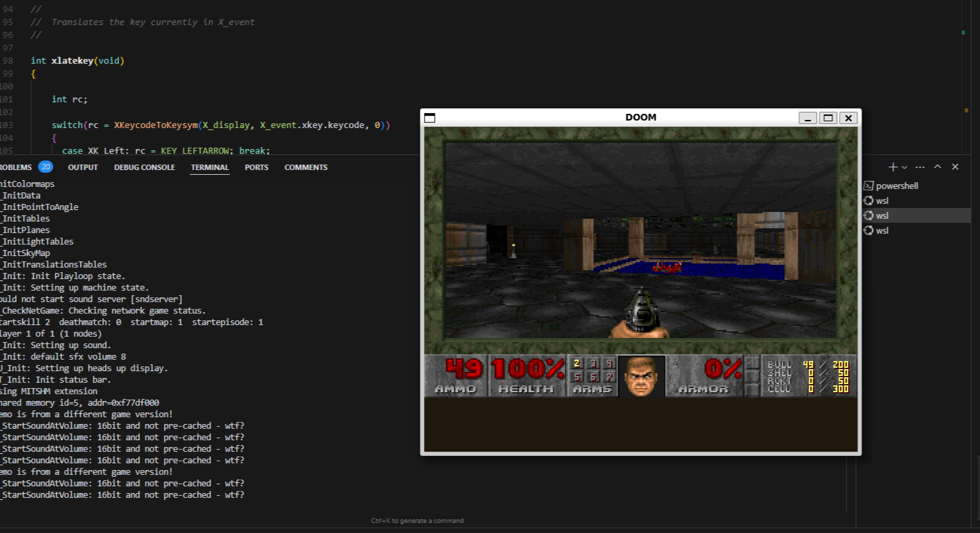Open the DEBUG CONSOLE tab
This screenshot has width=980, height=533.
[144, 167]
